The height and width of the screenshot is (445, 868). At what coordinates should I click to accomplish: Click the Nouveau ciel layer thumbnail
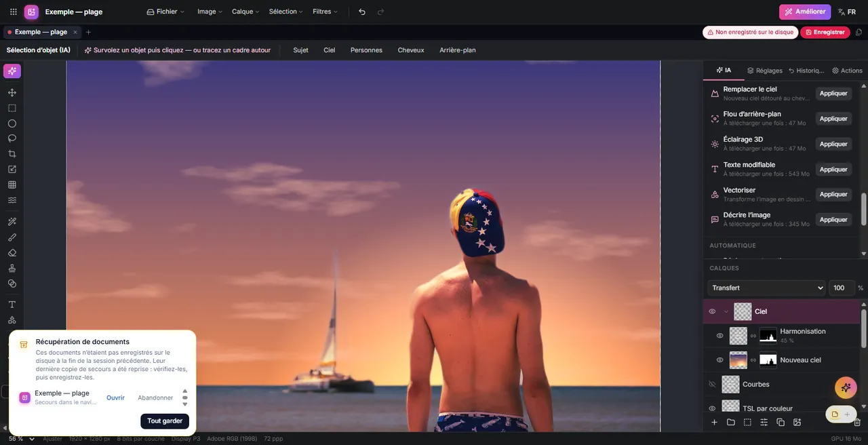[x=738, y=360]
